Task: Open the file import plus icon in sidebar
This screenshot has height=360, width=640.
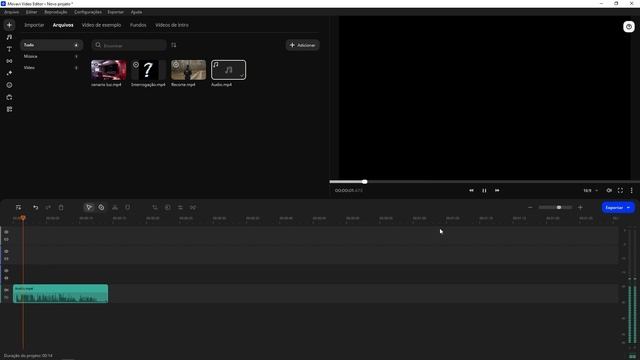Action: click(x=9, y=25)
